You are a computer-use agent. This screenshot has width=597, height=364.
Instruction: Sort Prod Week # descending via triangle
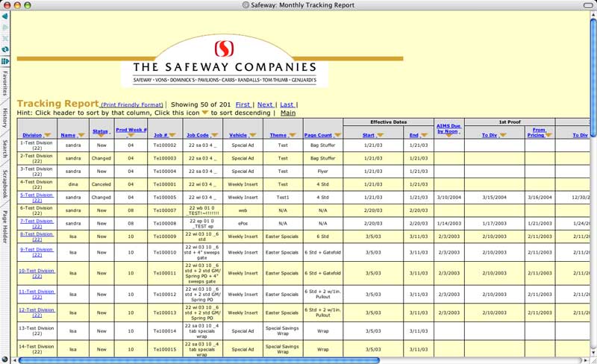pos(131,136)
